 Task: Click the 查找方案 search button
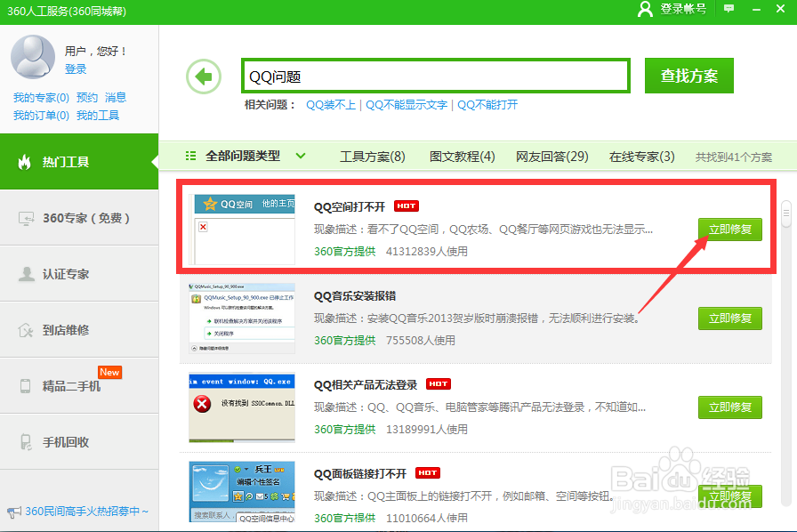(x=688, y=76)
